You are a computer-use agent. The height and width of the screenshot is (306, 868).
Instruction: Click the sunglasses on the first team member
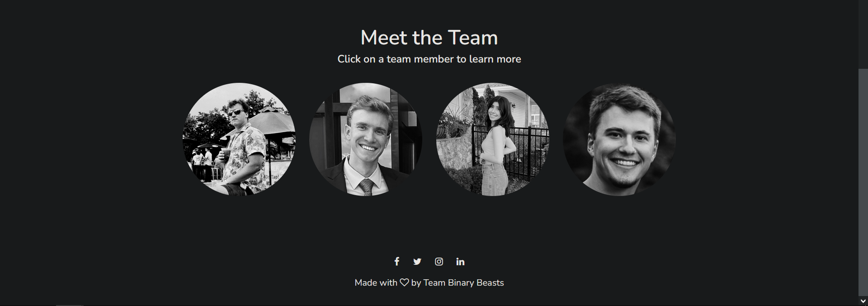[x=236, y=112]
